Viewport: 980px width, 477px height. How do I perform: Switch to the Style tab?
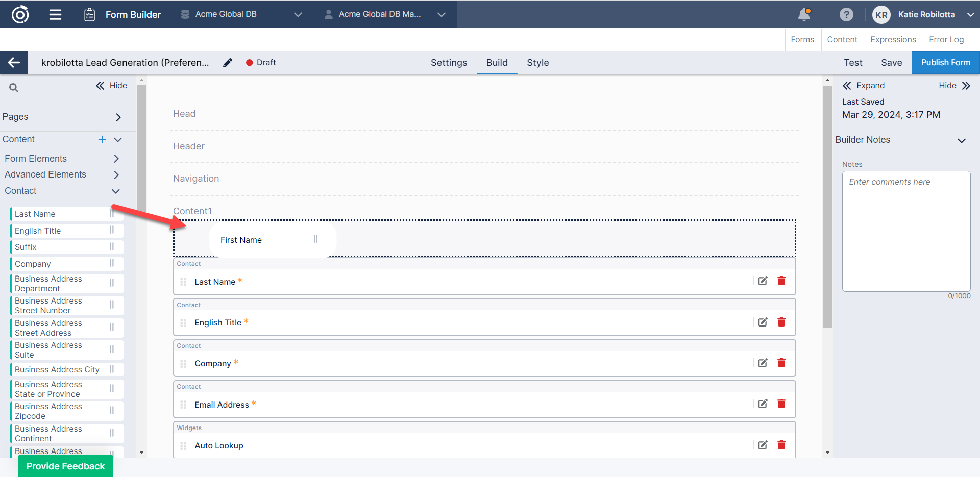tap(537, 63)
